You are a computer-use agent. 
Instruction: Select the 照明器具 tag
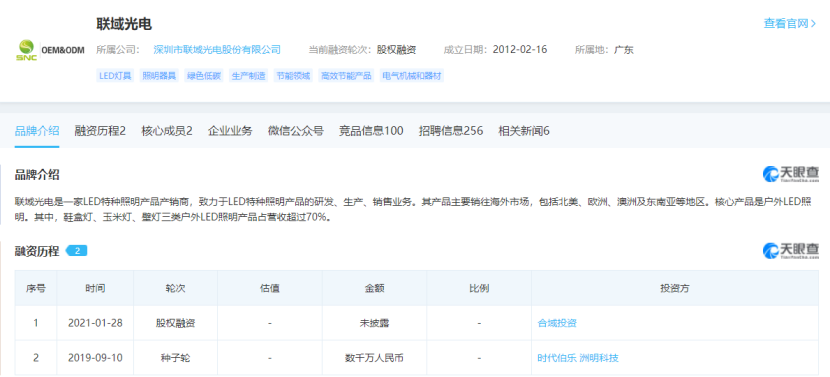(x=159, y=76)
